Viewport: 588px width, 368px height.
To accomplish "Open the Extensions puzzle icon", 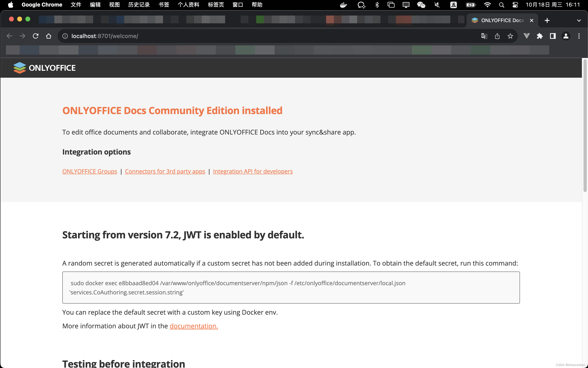I will [x=540, y=36].
